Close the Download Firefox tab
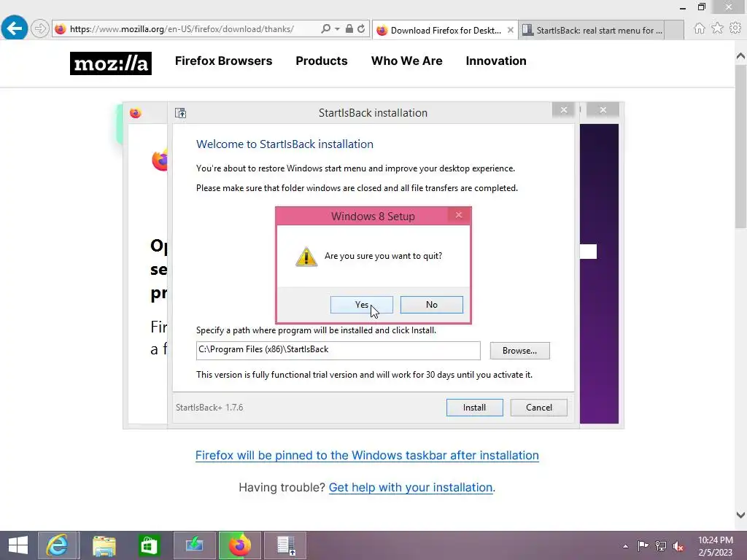This screenshot has height=560, width=747. click(x=510, y=30)
